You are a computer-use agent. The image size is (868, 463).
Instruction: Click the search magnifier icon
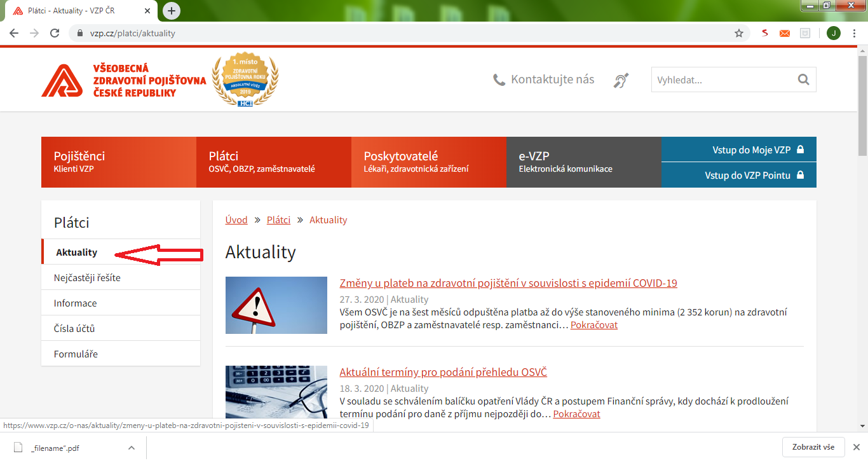pyautogui.click(x=803, y=80)
